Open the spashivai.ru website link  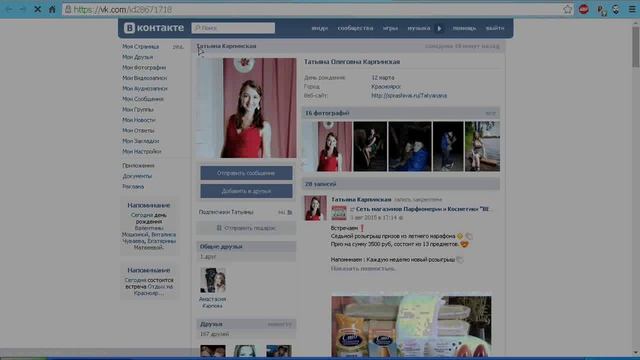(409, 96)
